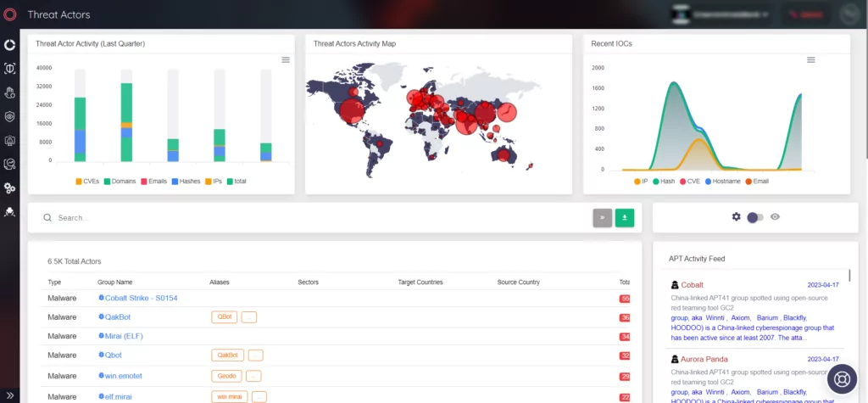Open the lifebuoy help button

coord(842,380)
